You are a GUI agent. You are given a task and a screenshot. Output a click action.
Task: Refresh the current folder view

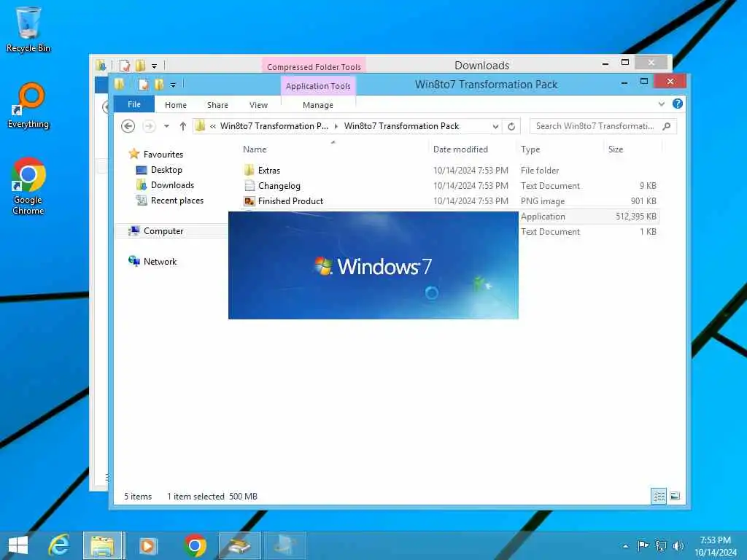511,126
